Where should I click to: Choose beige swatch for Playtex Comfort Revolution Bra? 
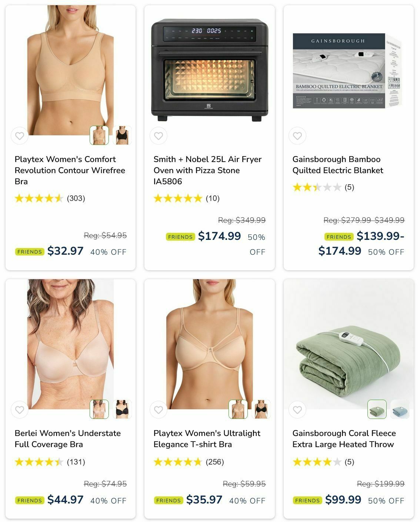99,135
